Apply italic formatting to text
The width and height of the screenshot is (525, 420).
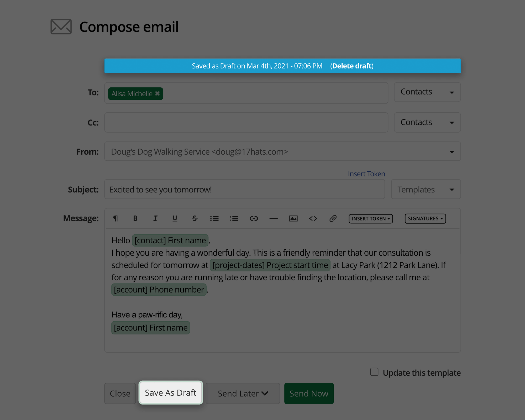155,219
